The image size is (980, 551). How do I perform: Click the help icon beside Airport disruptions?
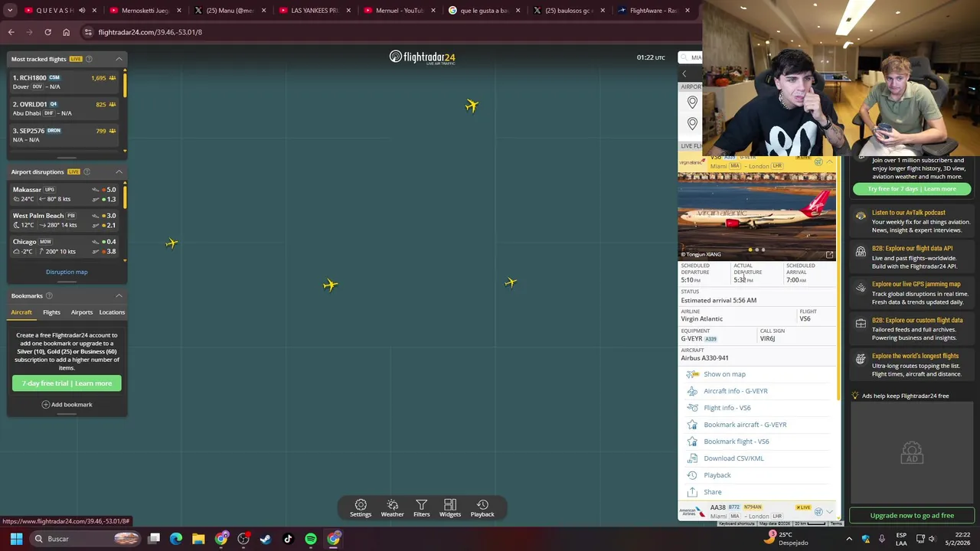click(87, 171)
